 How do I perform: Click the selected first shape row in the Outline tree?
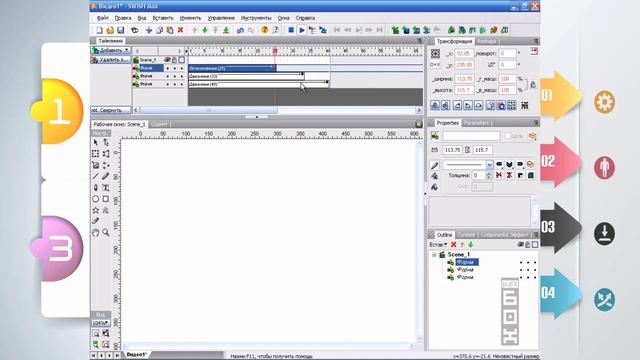click(467, 262)
